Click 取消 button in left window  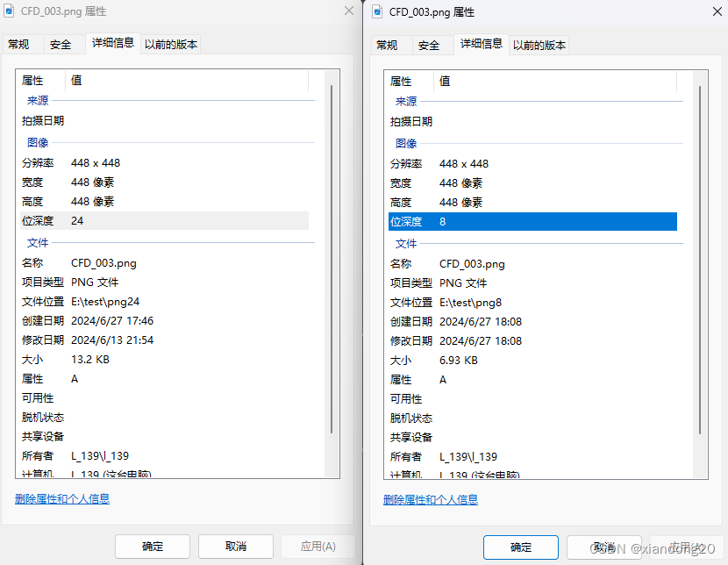[x=236, y=547]
